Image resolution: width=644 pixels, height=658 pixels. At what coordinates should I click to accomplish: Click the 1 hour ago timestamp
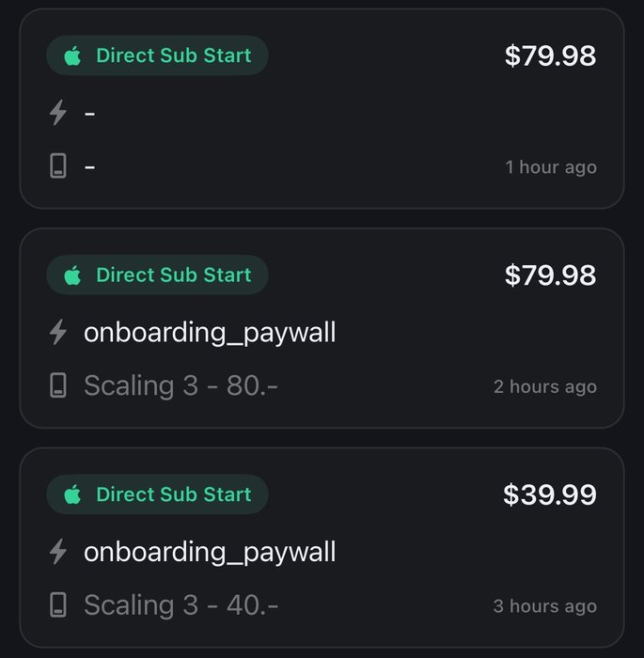(x=551, y=167)
